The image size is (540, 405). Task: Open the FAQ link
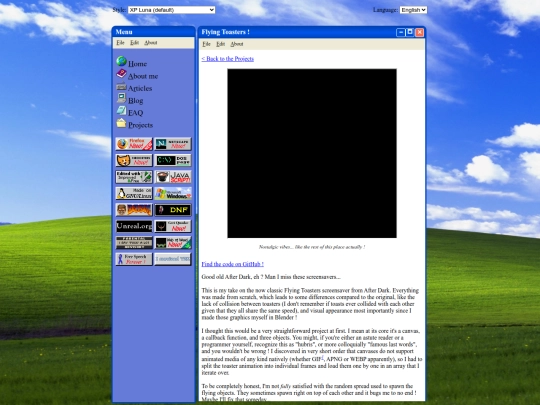[x=135, y=113]
